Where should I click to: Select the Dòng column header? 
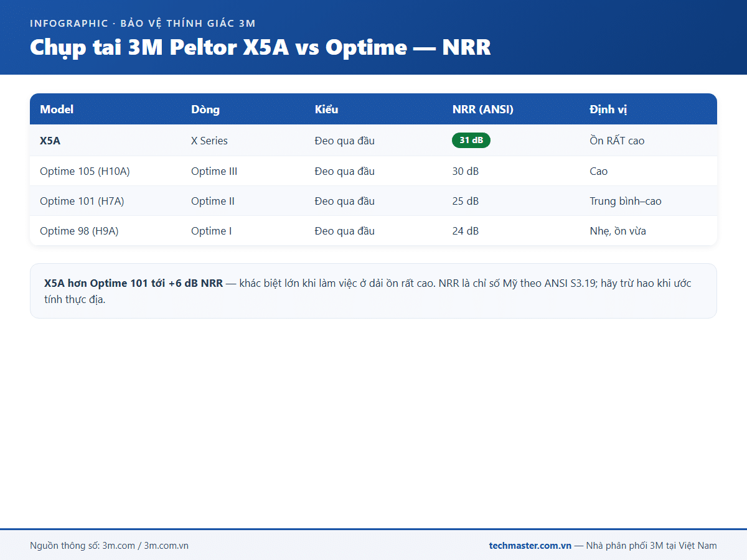[205, 110]
